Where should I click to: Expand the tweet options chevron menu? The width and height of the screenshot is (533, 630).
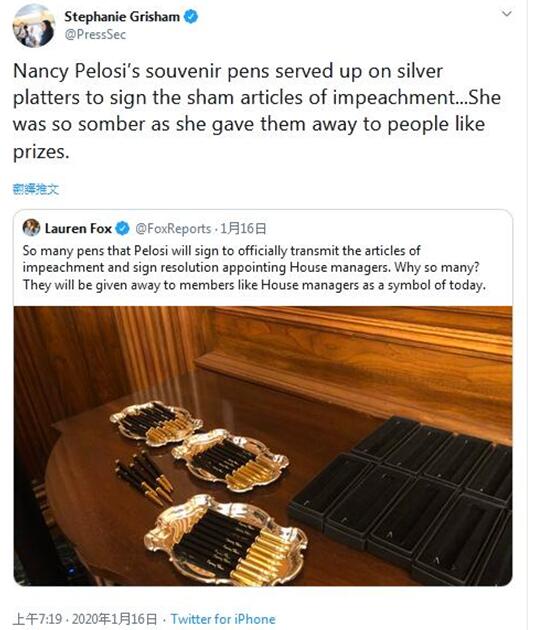pyautogui.click(x=507, y=14)
